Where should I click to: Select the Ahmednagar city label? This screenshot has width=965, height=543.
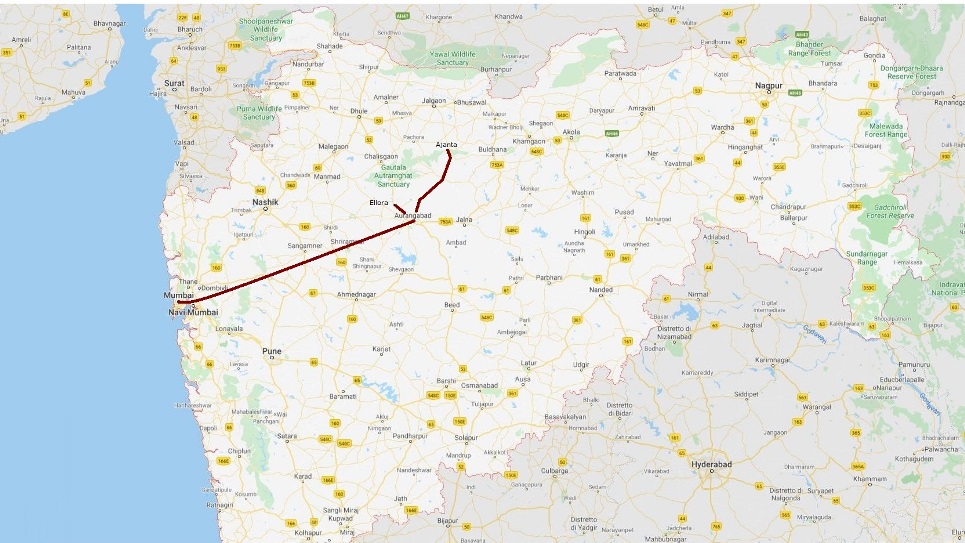pyautogui.click(x=356, y=295)
